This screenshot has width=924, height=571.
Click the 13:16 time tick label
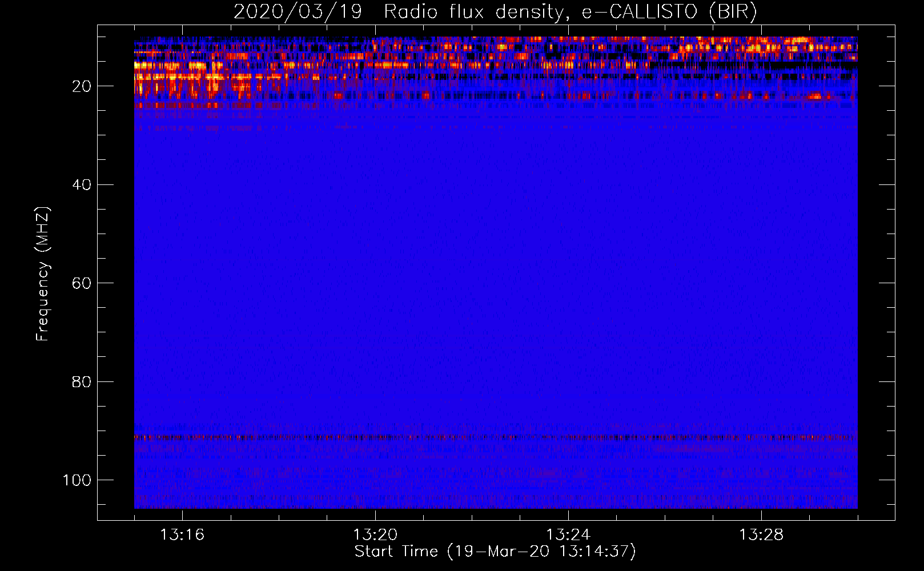[182, 534]
